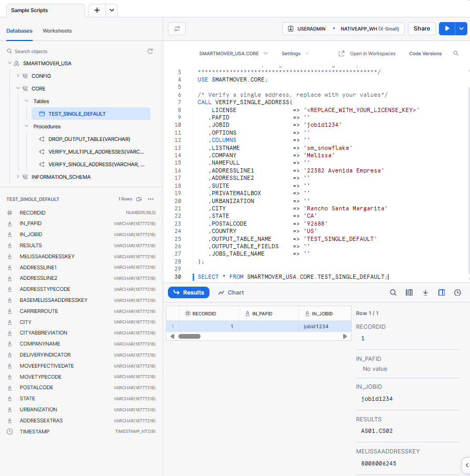Search the query results
The image size is (470, 476).
(393, 292)
